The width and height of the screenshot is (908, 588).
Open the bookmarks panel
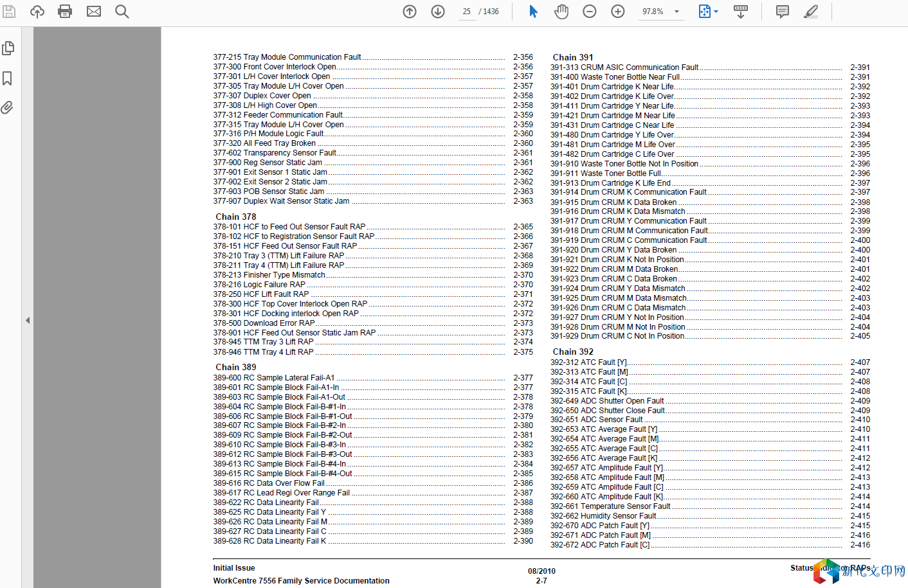[x=8, y=78]
